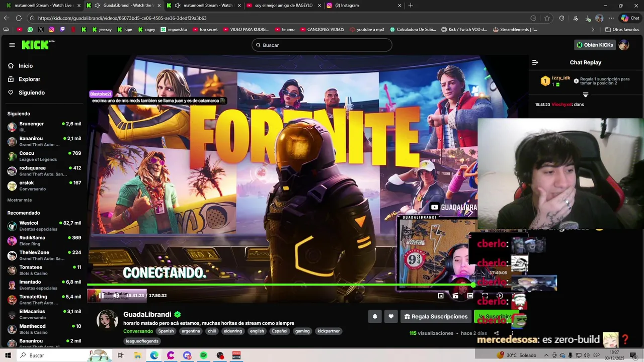The width and height of the screenshot is (644, 362).
Task: Open the jeersay bookmark
Action: [x=102, y=30]
